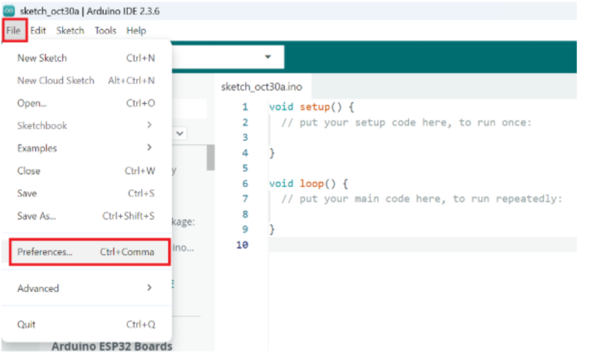This screenshot has width=592, height=364.
Task: Click Arduino ESP32 Boards entry
Action: pos(112,346)
